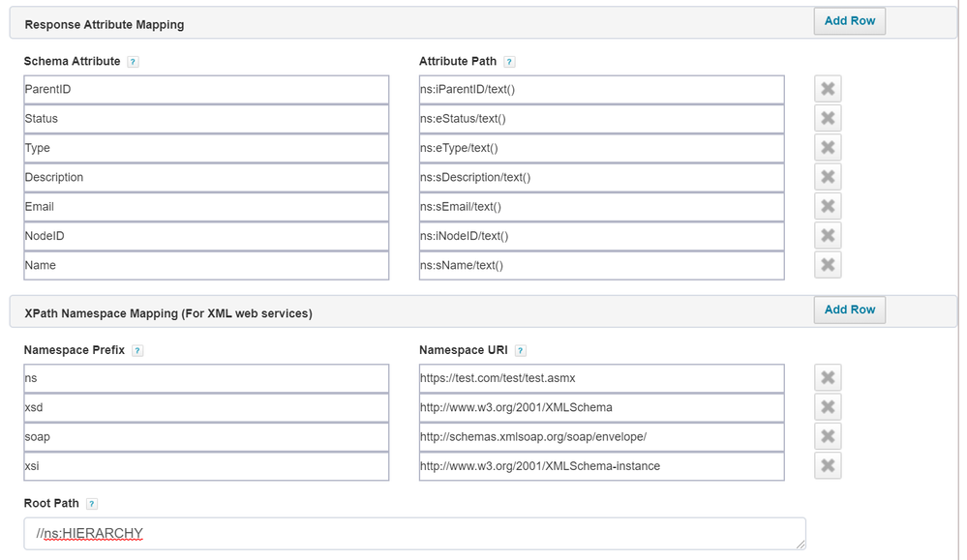
Task: Add Row to Response Attribute Mapping
Action: click(x=849, y=20)
